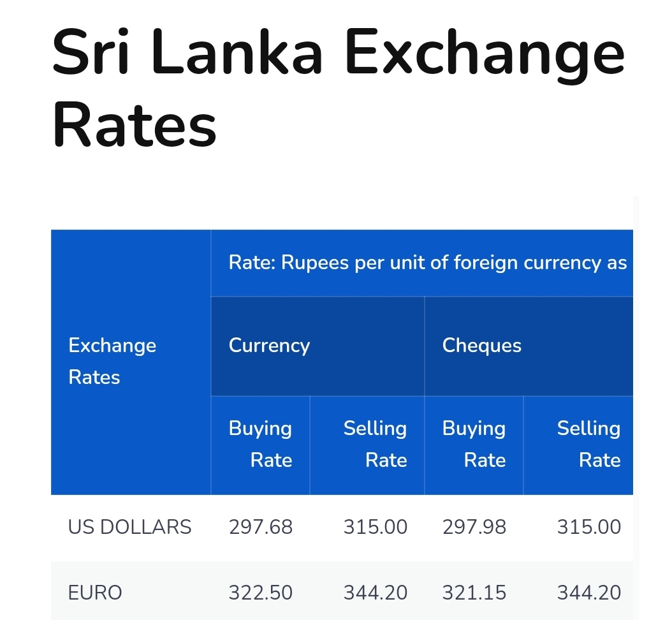The image size is (672, 620).
Task: Click 'Rates' on the heading's second line
Action: coord(135,125)
